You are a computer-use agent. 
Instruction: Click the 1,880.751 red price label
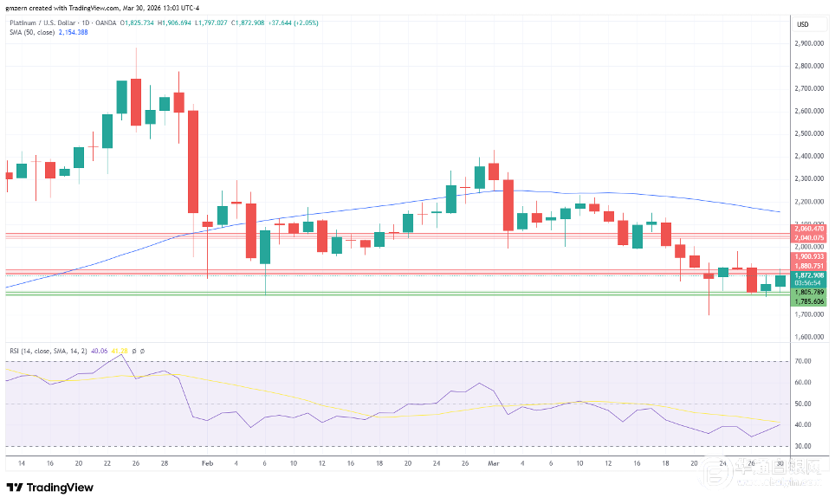(809, 266)
